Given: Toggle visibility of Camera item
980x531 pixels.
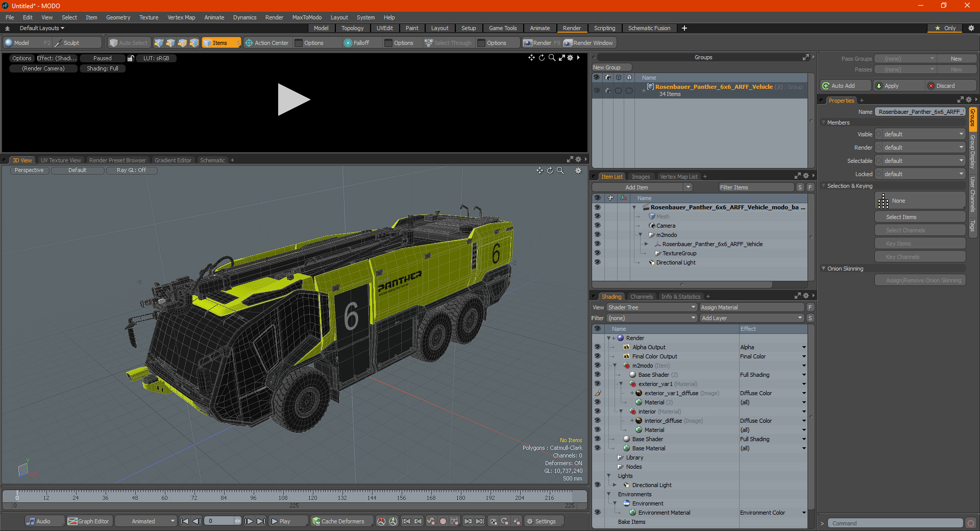Looking at the screenshot, I should [597, 226].
